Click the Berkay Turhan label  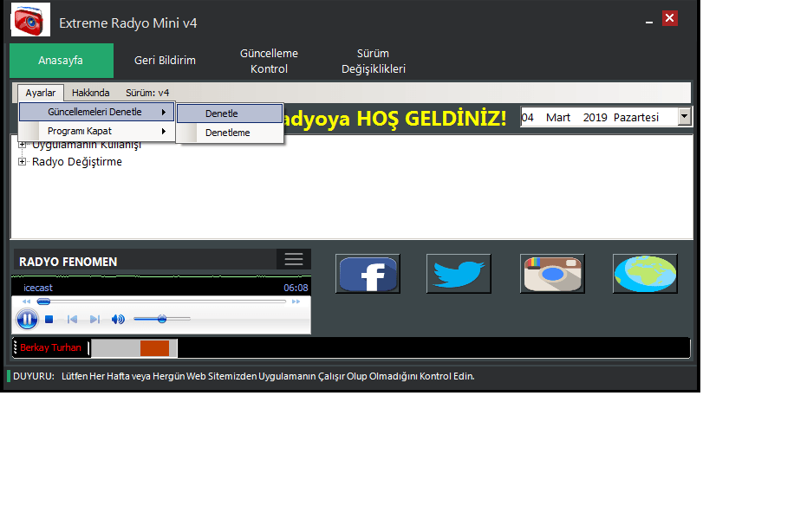[x=50, y=347]
